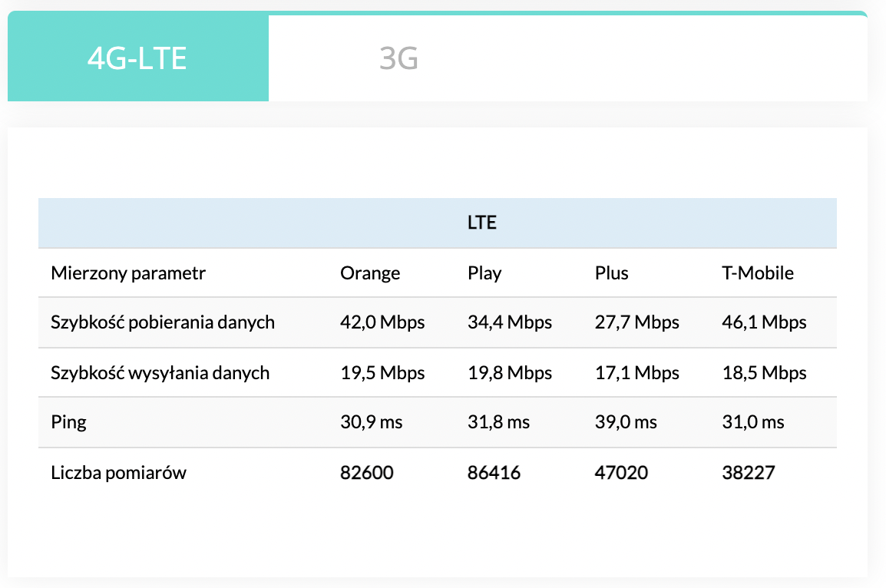This screenshot has width=886, height=588.
Task: Select the Play column header
Action: pyautogui.click(x=484, y=273)
